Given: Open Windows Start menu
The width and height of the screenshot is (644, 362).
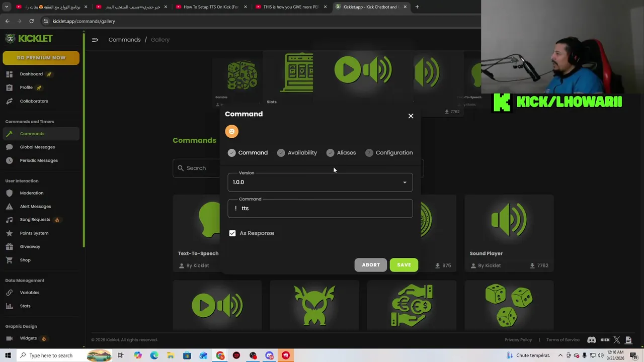Looking at the screenshot, I should [x=8, y=355].
